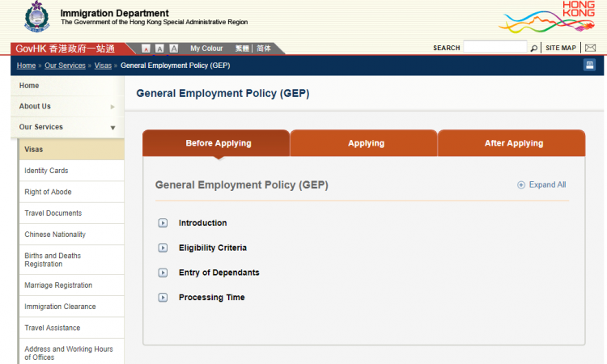Switch to the After Applying tab
Viewport: 607px width, 364px height.
point(513,143)
